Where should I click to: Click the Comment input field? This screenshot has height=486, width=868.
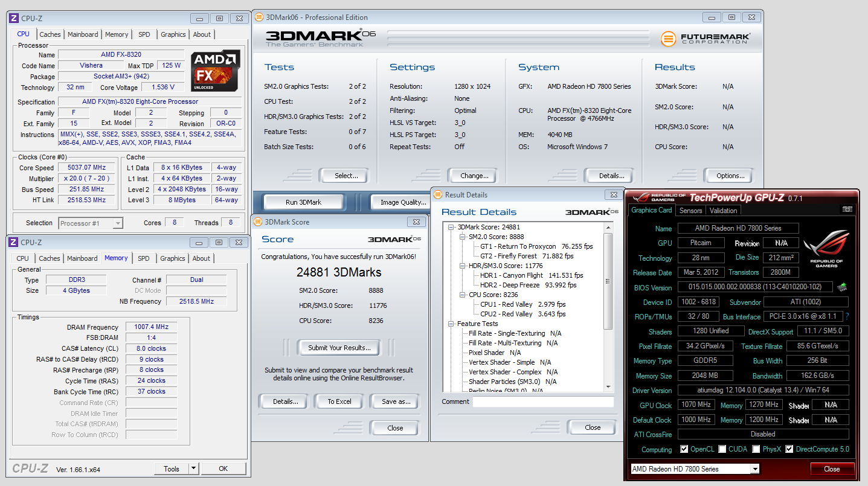click(x=543, y=402)
